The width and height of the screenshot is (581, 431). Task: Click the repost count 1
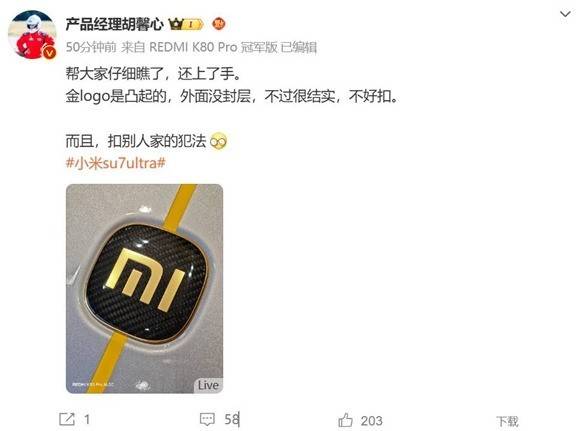[87, 420]
